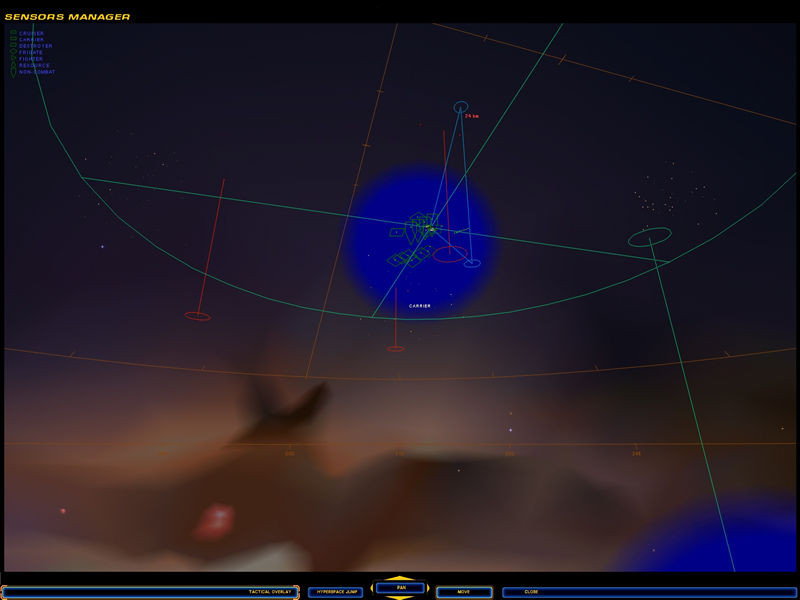Click the blue circle marker labeled 24 km
Screen dimensions: 800x600
tap(461, 107)
